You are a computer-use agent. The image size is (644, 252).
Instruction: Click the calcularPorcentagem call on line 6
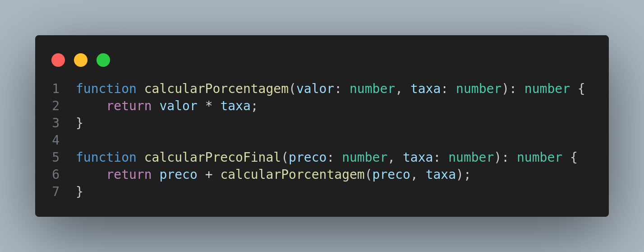(292, 175)
